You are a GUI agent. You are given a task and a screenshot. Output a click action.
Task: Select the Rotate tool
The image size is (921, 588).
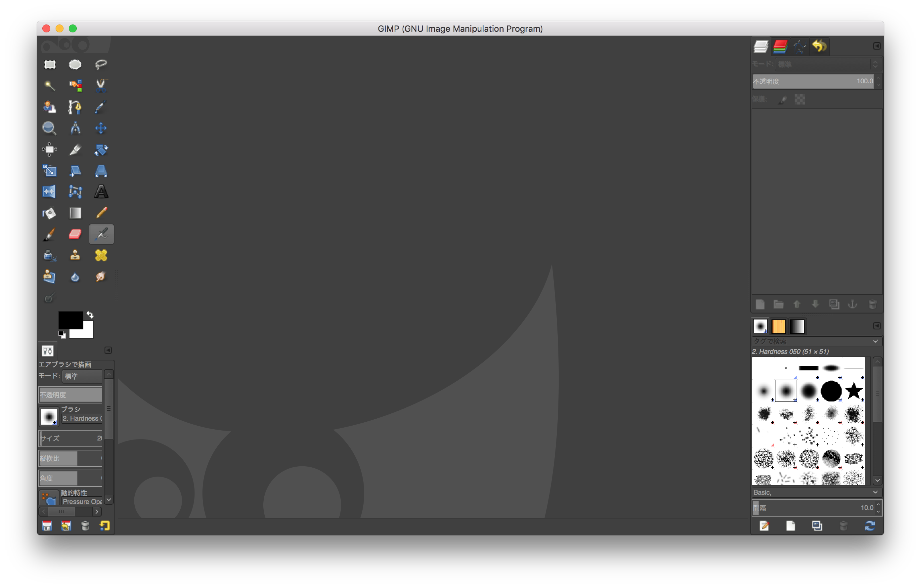coord(101,149)
